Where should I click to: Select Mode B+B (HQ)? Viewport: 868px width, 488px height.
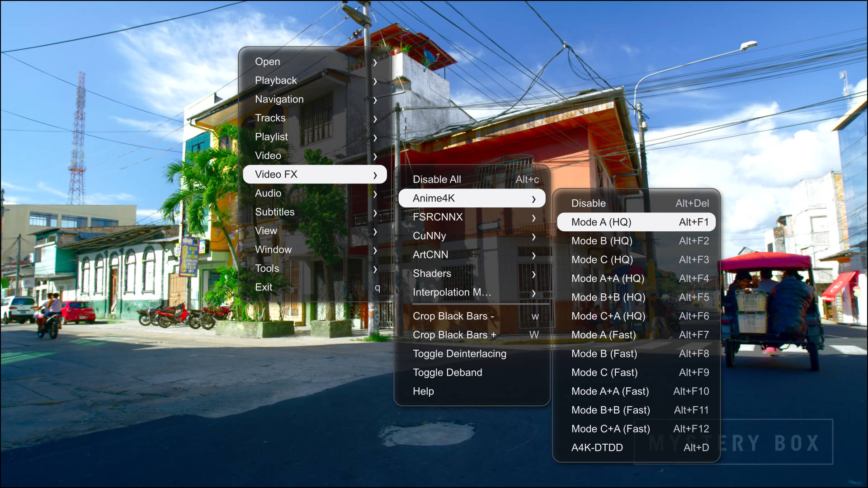(x=637, y=297)
